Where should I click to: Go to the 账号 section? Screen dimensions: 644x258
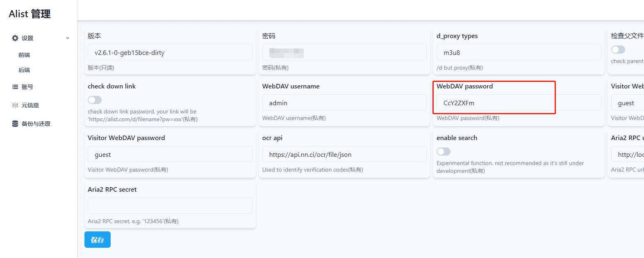(27, 87)
